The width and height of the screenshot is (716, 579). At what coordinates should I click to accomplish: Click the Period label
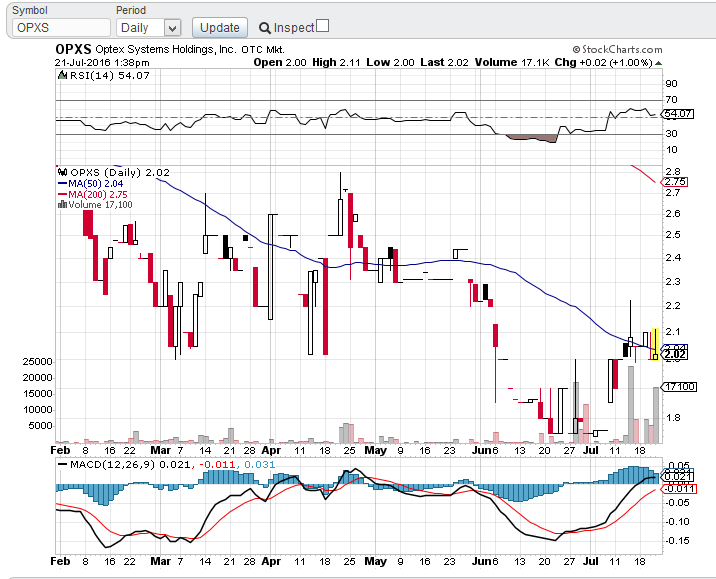pyautogui.click(x=131, y=10)
